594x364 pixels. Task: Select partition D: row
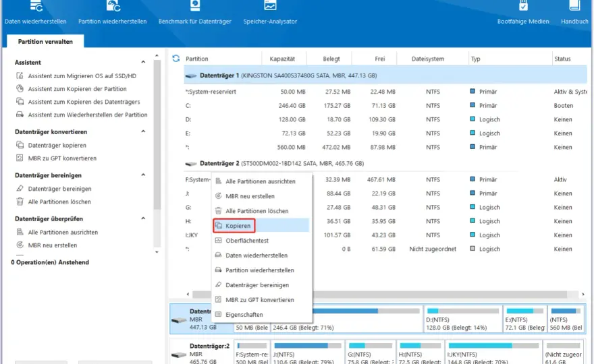(385, 119)
